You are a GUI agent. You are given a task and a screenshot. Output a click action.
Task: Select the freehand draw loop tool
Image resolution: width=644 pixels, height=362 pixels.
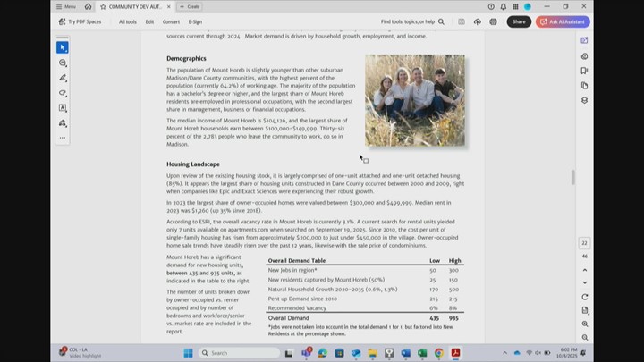(63, 93)
